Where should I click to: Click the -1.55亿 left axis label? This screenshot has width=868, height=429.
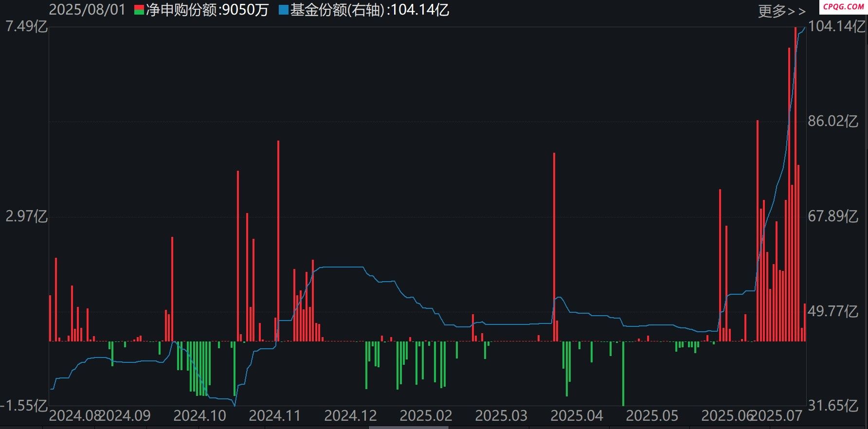click(24, 406)
